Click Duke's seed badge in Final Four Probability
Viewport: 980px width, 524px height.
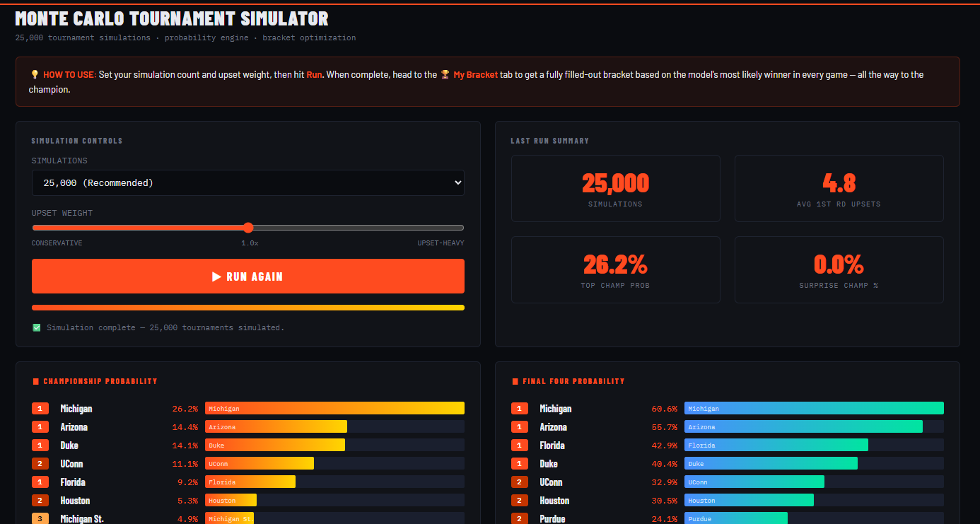coord(520,464)
